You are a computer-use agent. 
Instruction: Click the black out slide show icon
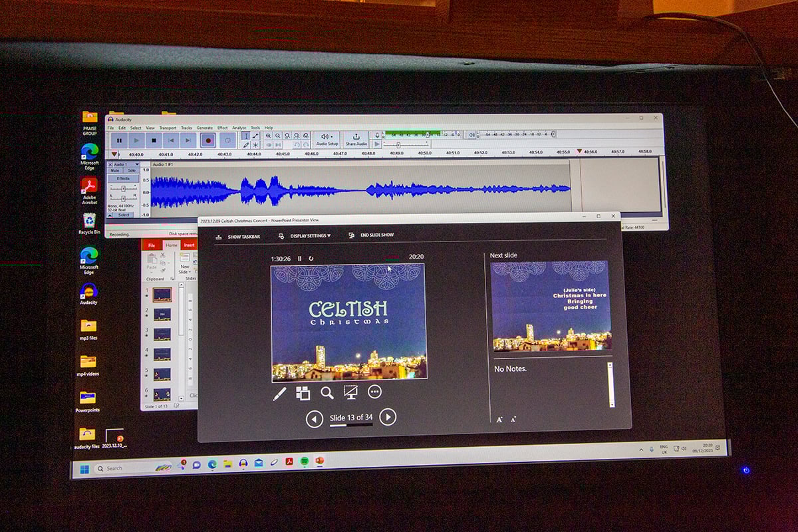[x=350, y=392]
